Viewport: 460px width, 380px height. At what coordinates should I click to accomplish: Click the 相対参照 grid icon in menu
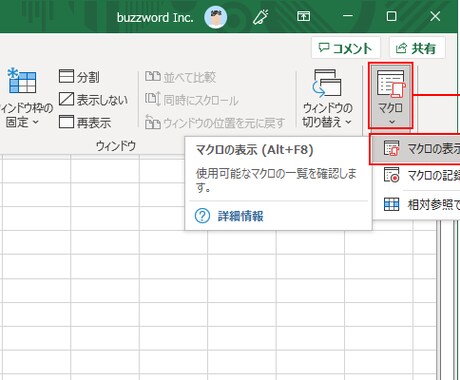(391, 204)
